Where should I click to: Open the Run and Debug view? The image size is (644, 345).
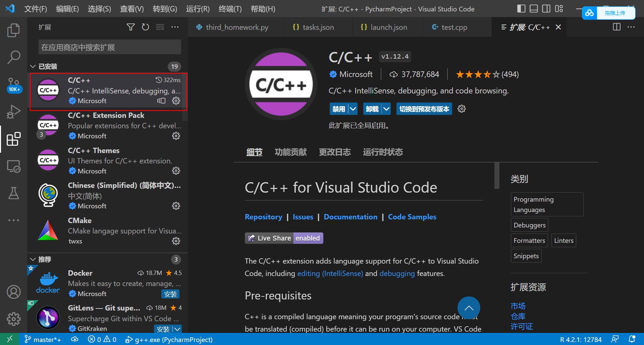pos(13,112)
